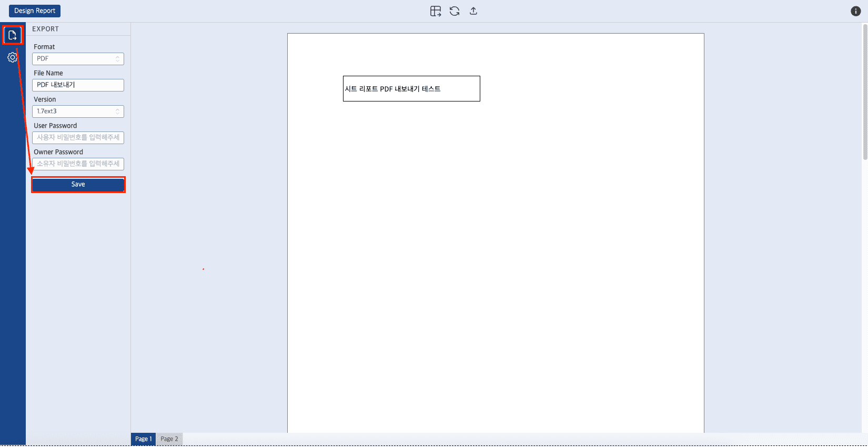The image size is (868, 447).
Task: Click the table export toolbar icon
Action: tap(436, 11)
